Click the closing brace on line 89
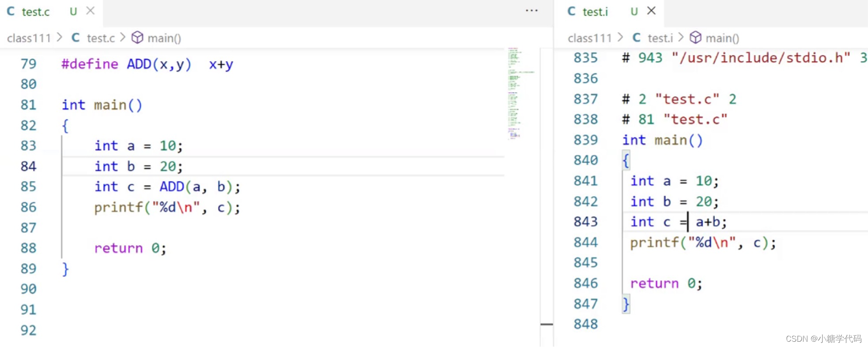Screen dimensions: 868x347 [x=65, y=269]
